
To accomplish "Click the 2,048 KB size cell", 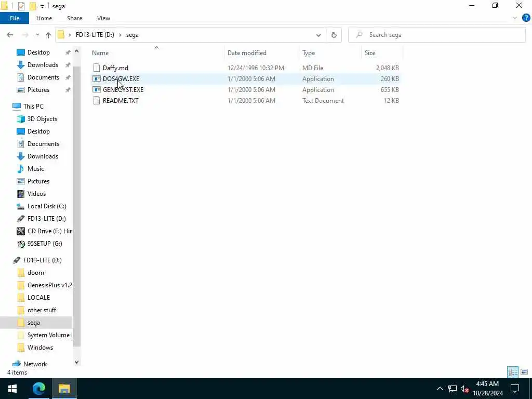I will pos(387,68).
